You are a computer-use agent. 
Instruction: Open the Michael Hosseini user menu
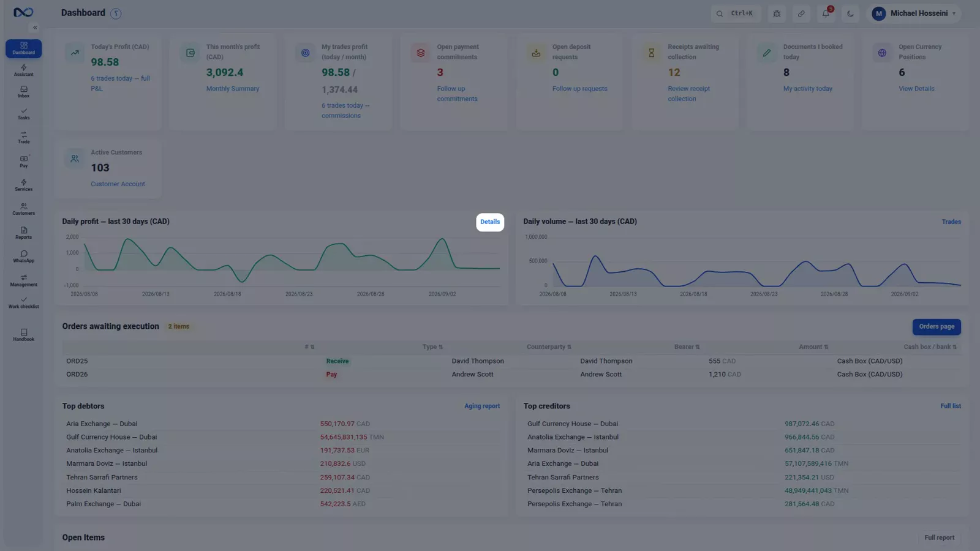click(914, 13)
